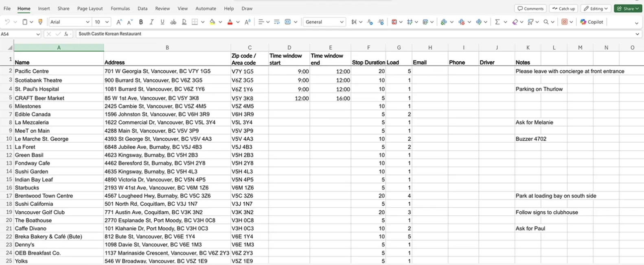Select the Format Painter icon

pos(40,22)
